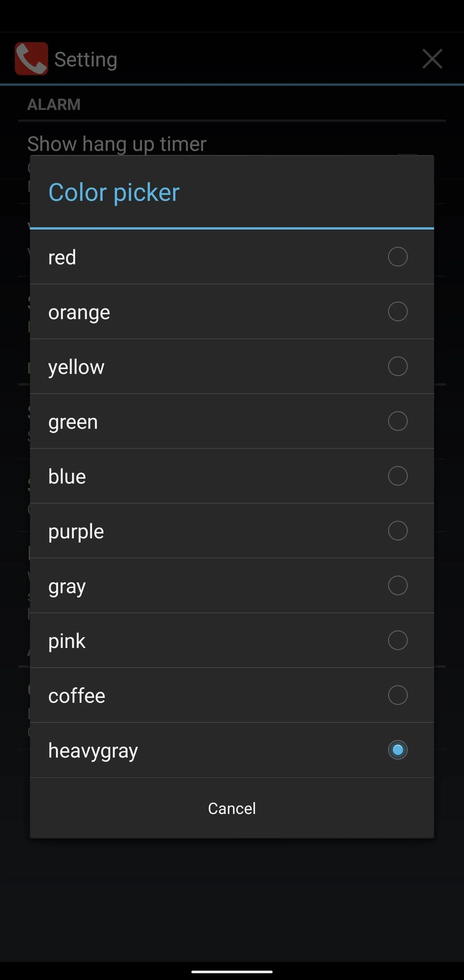Pick the pink radio button

coord(397,640)
